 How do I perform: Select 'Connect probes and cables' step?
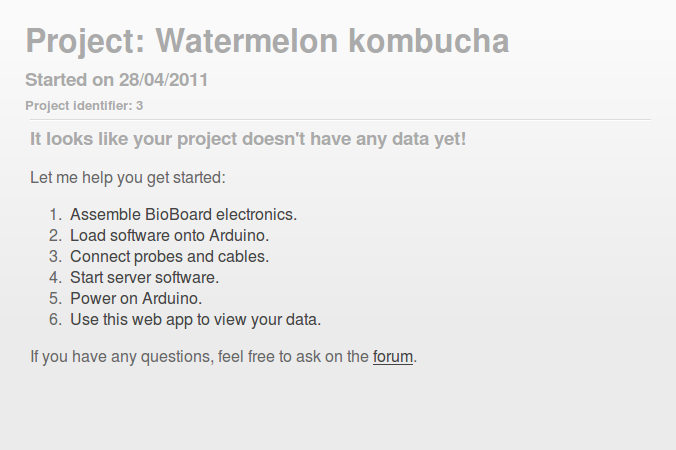coord(169,256)
